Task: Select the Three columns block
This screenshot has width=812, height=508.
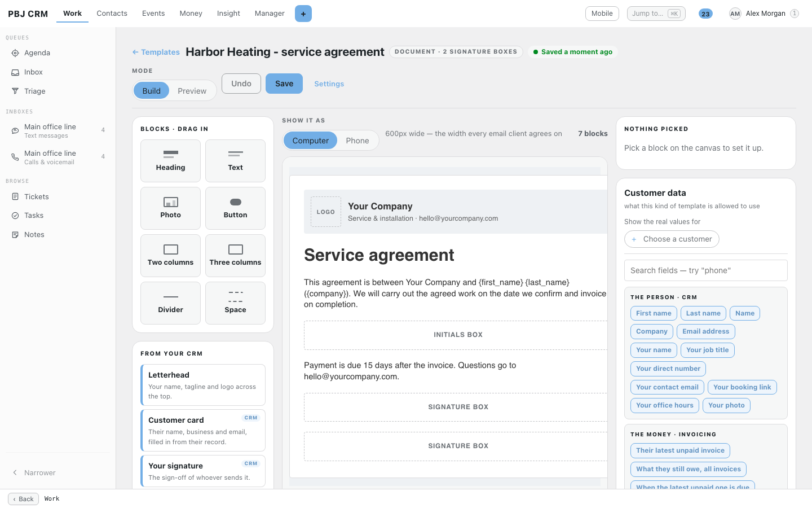Action: pyautogui.click(x=235, y=256)
